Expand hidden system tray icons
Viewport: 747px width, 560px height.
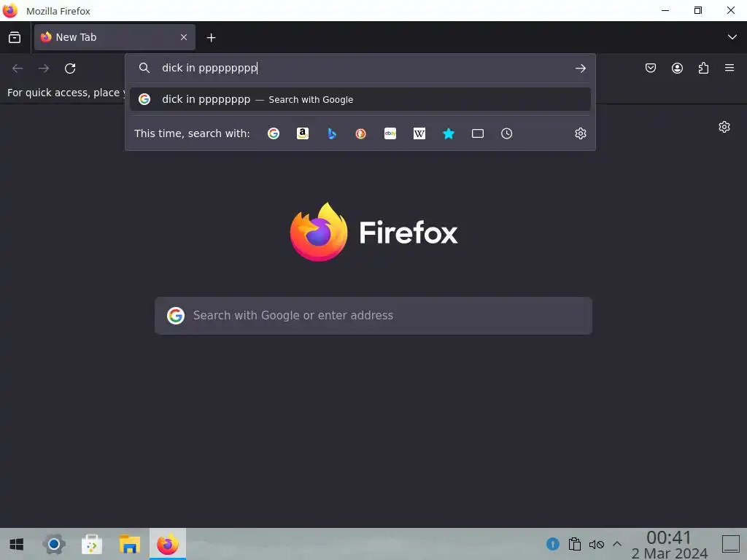(x=617, y=543)
